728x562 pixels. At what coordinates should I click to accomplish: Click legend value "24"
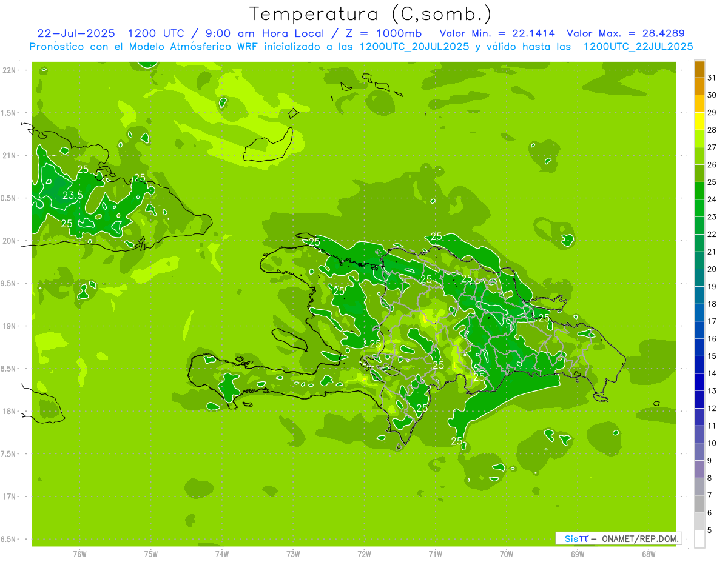[x=712, y=199]
